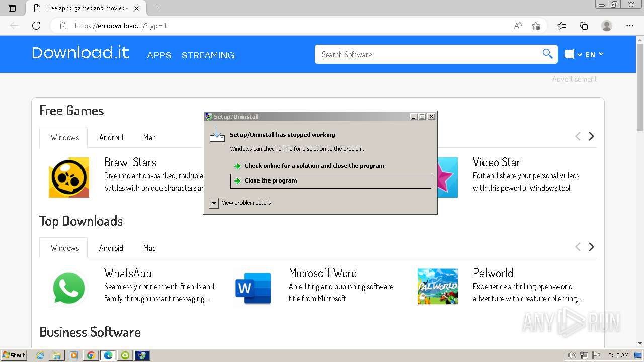This screenshot has height=362, width=644.
Task: Open the WhatsApp app icon
Action: coord(69,288)
